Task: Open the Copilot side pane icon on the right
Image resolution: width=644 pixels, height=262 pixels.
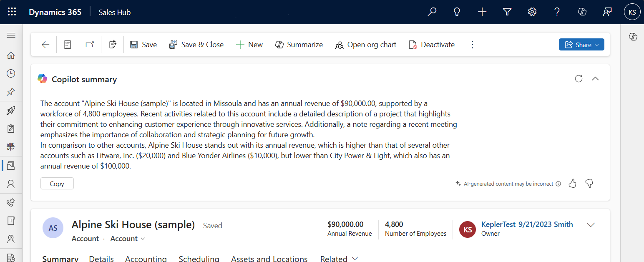Action: point(633,37)
